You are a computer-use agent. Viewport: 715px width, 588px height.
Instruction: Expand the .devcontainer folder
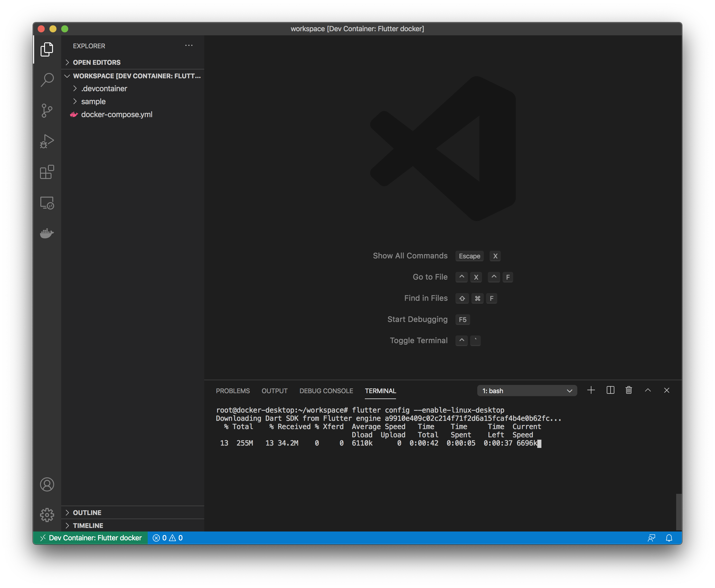(133, 89)
